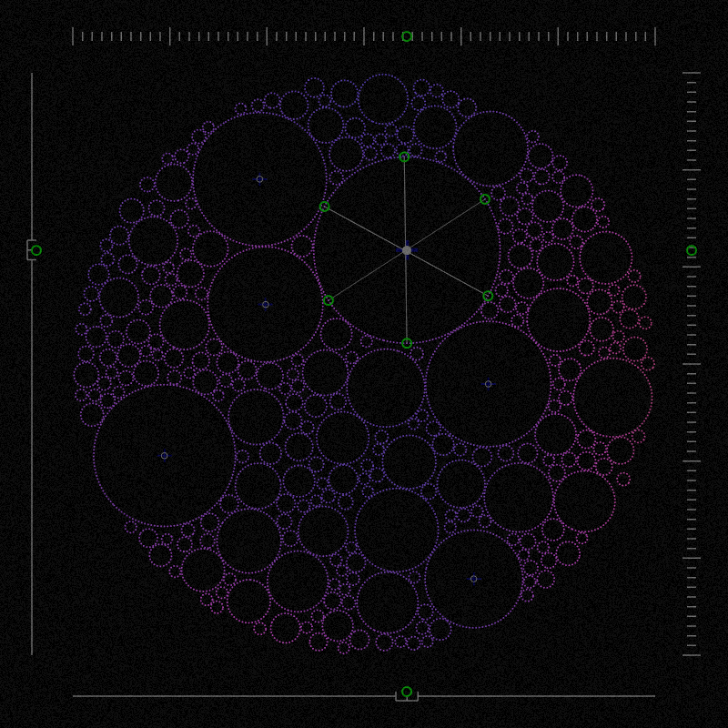Image resolution: width=728 pixels, height=728 pixels.
Task: Click the bottom end of the right ruler
Action: 692,655
